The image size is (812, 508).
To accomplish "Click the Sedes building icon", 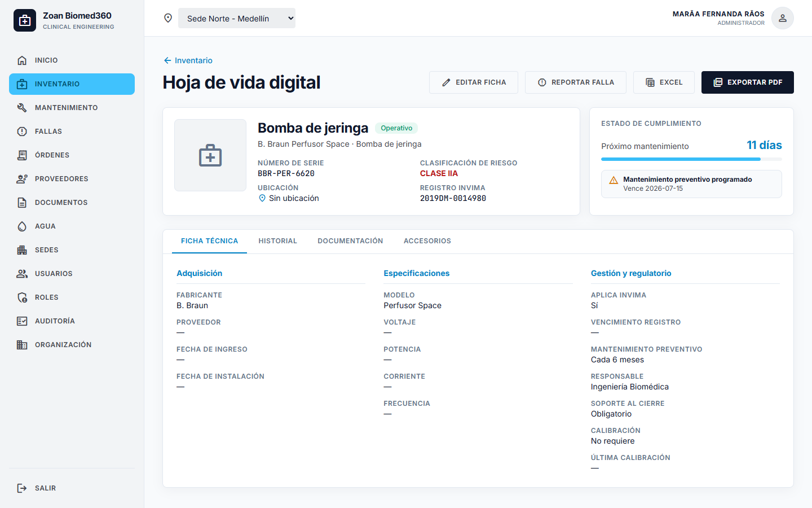I will [x=22, y=250].
